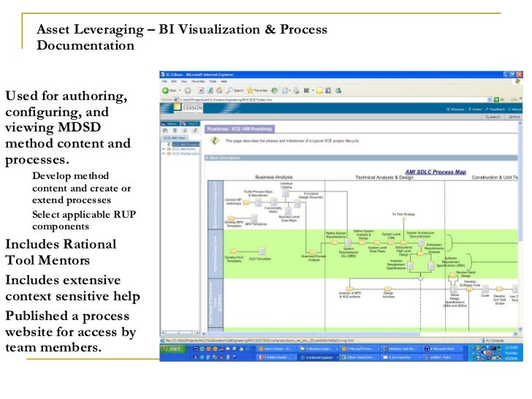This screenshot has height=399, width=532.
Task: Click the Print printer icon in the IE toolbar
Action: point(297,91)
